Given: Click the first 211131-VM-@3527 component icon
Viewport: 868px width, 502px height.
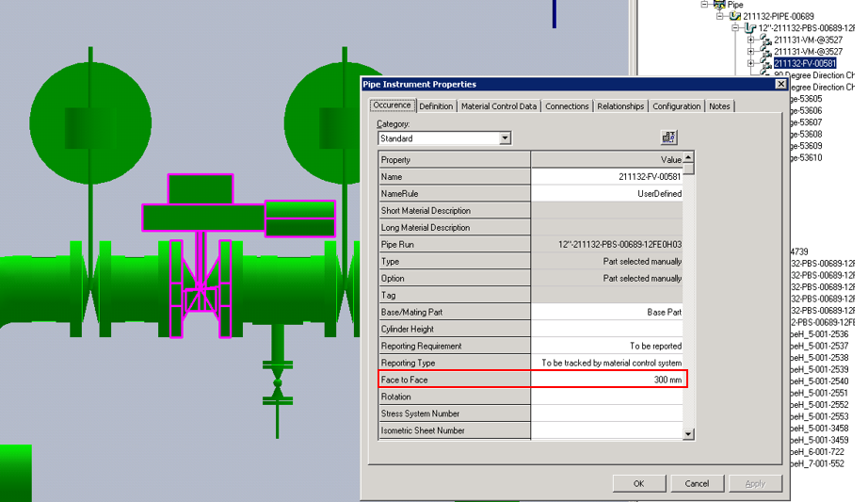Looking at the screenshot, I should pos(765,40).
